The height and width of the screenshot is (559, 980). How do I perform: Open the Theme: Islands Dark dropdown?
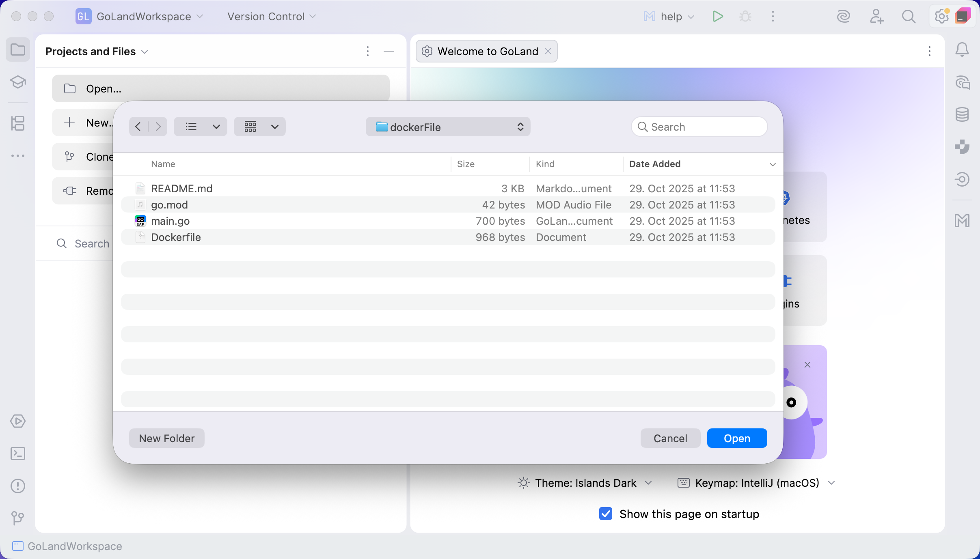[x=585, y=483]
